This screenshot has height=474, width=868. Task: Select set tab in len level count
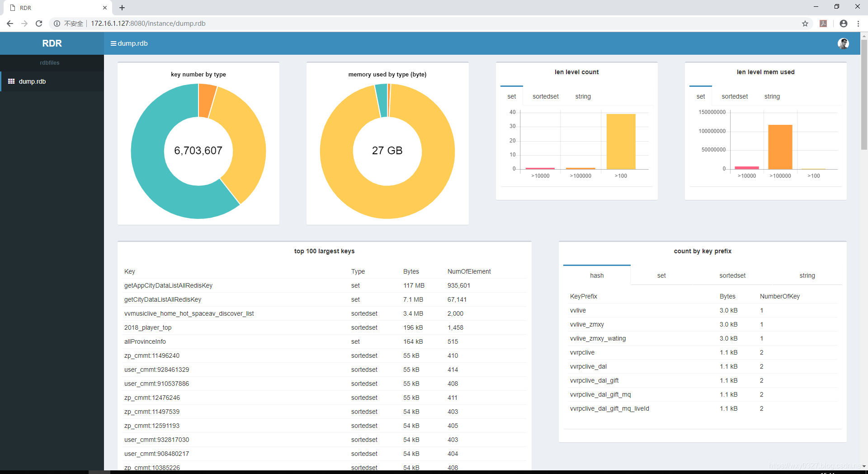click(x=512, y=96)
